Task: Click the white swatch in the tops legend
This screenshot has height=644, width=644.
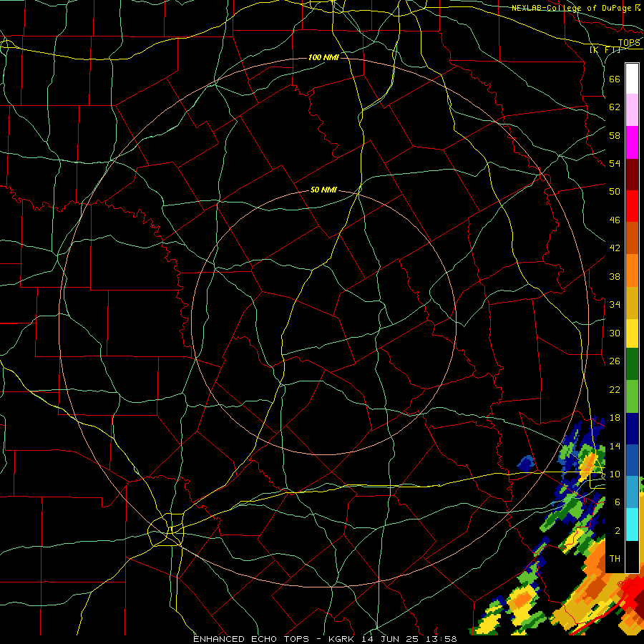Action: 632,79
